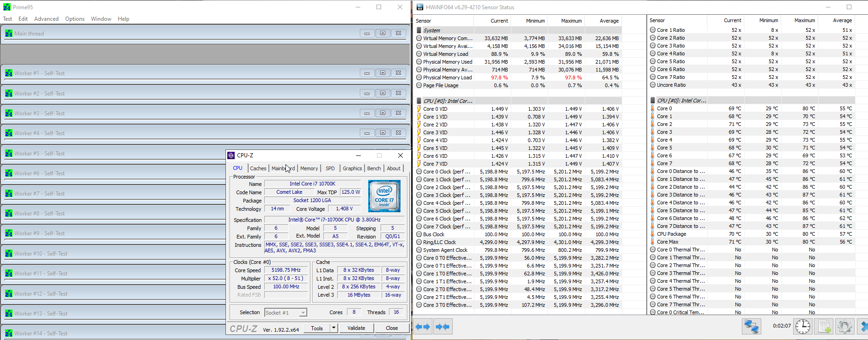Click the Max TDP value 125.0 W
868x340 pixels.
point(351,192)
